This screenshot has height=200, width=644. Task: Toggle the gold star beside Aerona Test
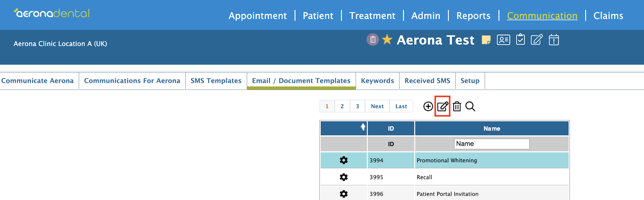pos(387,39)
